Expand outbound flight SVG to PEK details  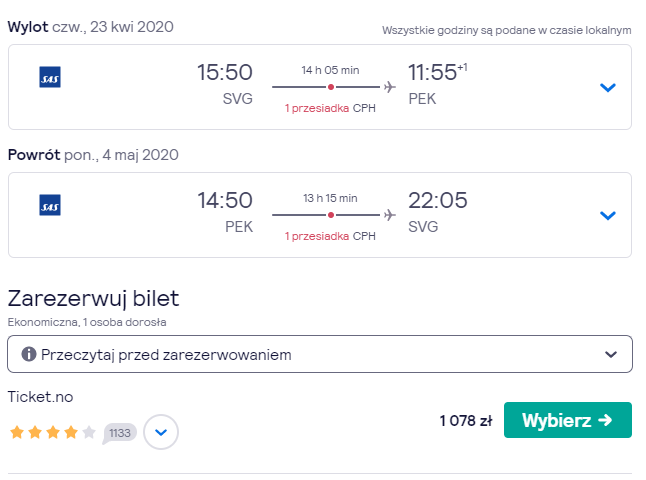608,87
